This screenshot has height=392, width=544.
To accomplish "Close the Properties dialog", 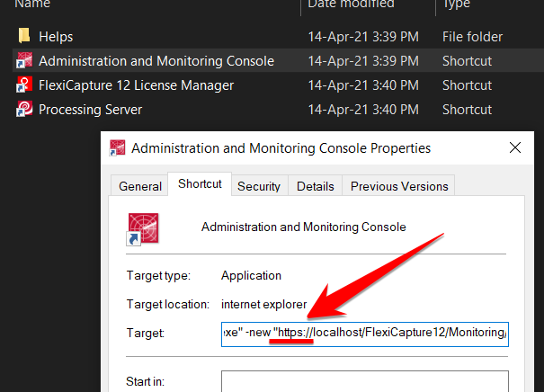I will pos(515,147).
